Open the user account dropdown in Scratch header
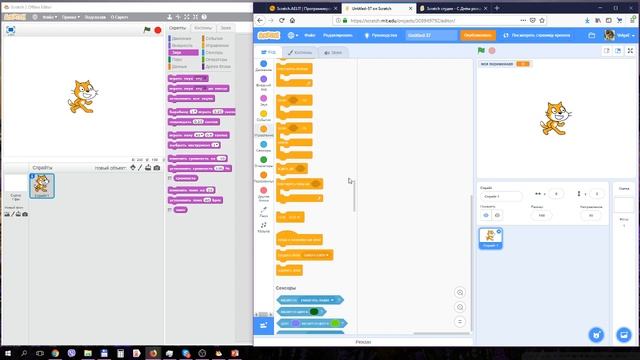This screenshot has width=640, height=360. (x=620, y=36)
